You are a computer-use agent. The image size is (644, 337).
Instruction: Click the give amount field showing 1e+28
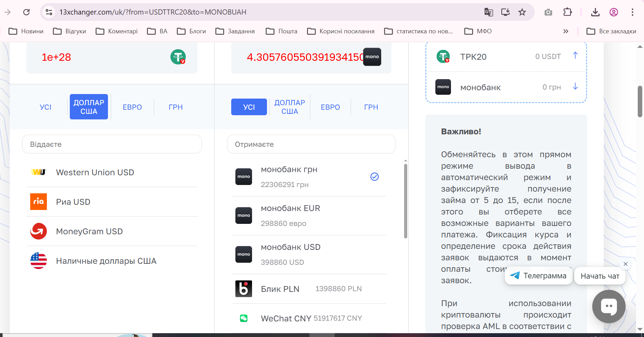pyautogui.click(x=112, y=57)
